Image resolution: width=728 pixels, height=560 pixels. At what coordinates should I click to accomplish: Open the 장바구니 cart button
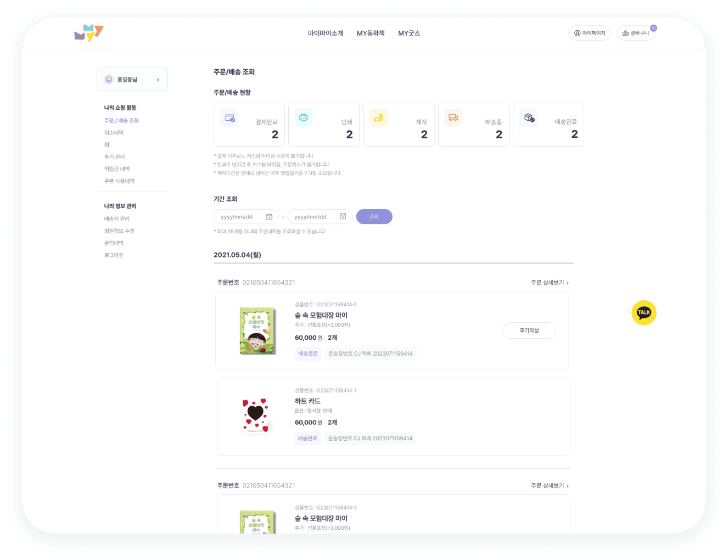[636, 33]
